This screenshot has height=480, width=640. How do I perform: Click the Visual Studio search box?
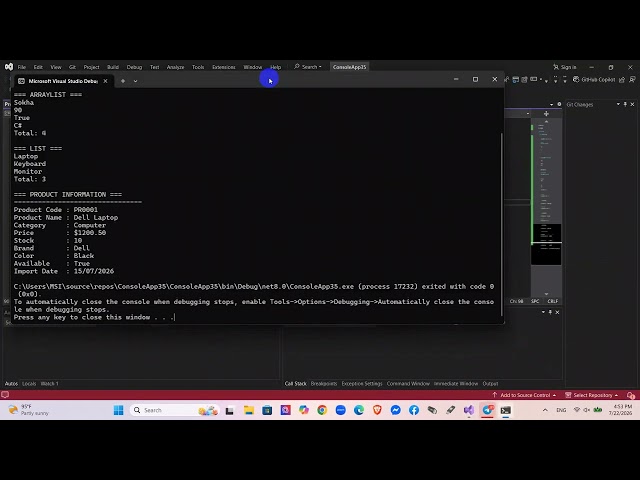point(308,67)
